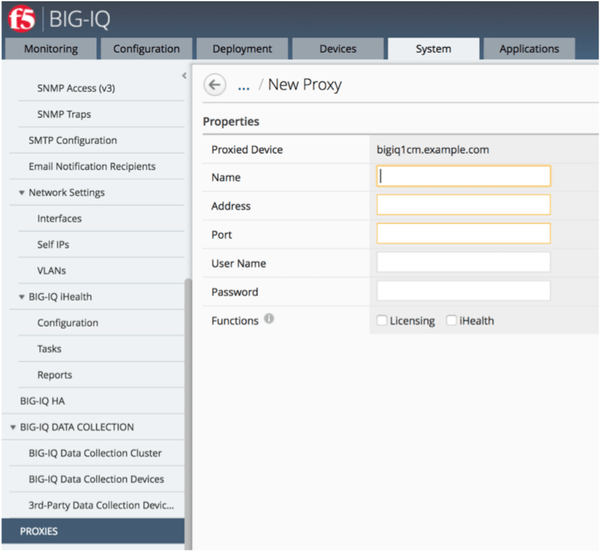Image resolution: width=600 pixels, height=551 pixels.
Task: Click the breadcrumb ellipsis link
Action: (244, 87)
